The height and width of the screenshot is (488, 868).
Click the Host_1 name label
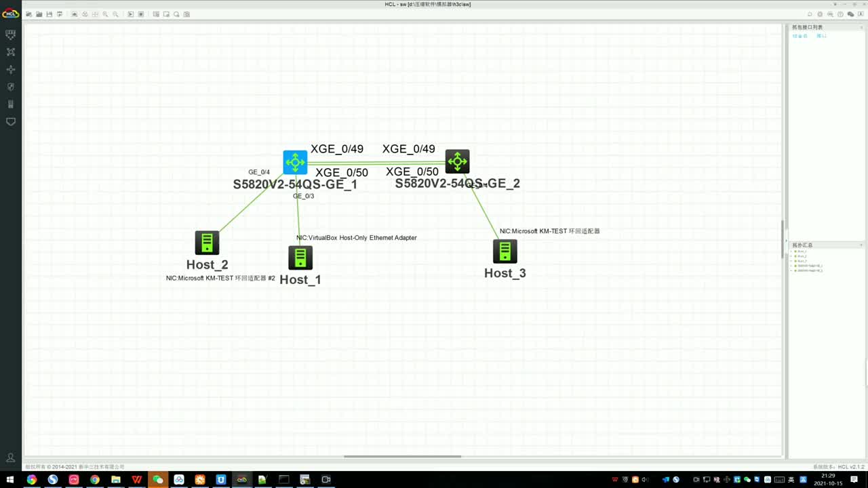(300, 279)
